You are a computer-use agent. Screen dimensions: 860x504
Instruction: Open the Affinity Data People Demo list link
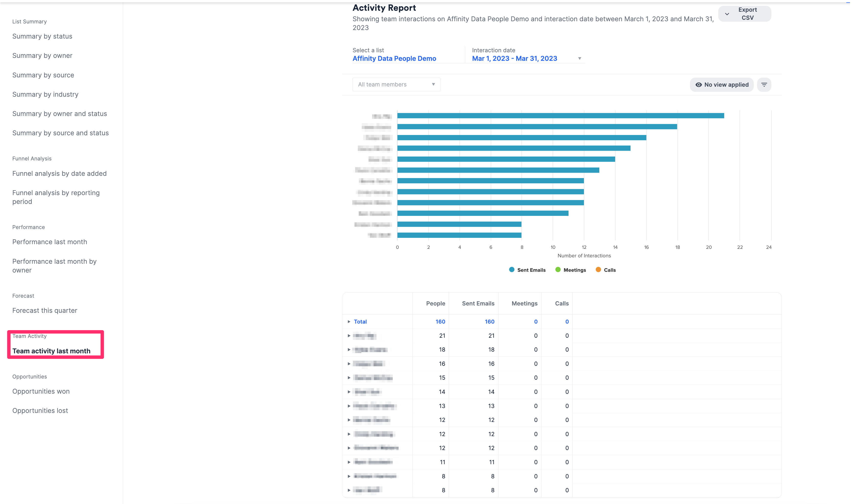click(394, 58)
